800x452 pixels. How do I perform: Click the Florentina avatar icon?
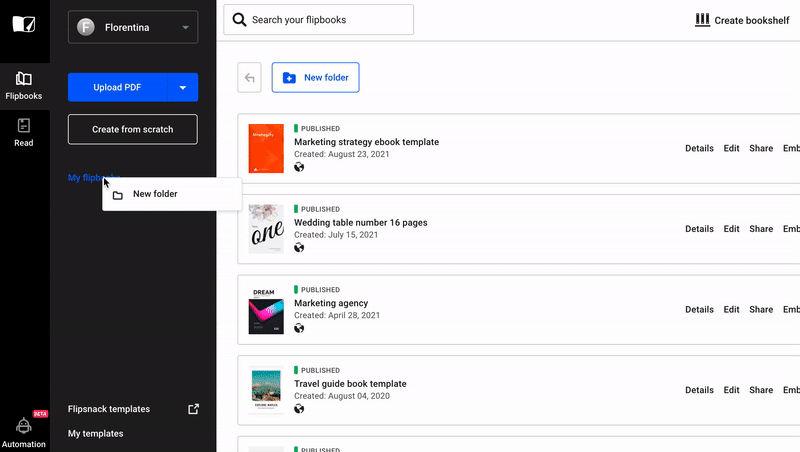(86, 27)
